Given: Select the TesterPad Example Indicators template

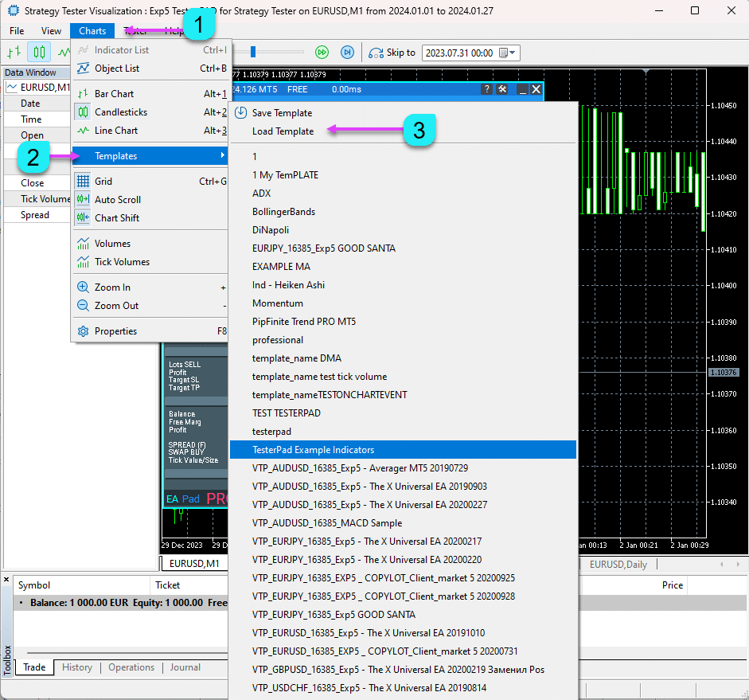Looking at the screenshot, I should [313, 450].
